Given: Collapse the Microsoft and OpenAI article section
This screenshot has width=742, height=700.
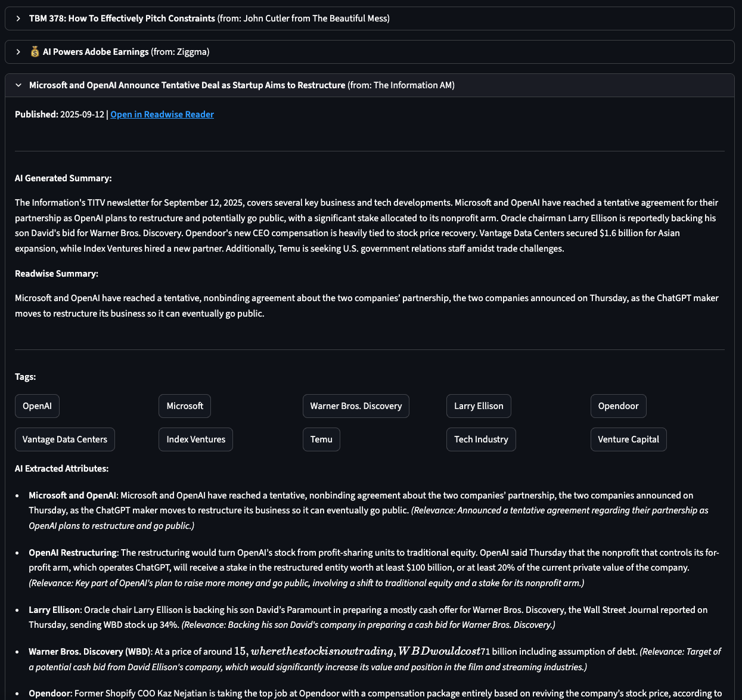Looking at the screenshot, I should click(370, 85).
